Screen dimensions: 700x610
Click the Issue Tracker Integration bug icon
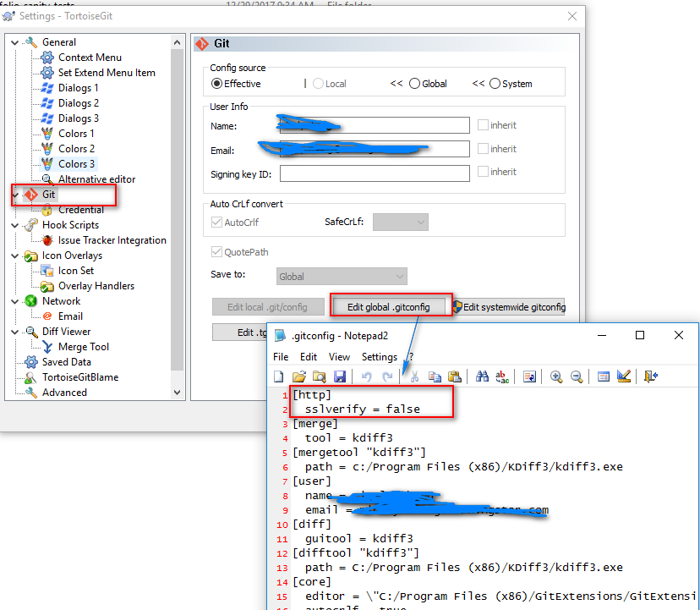[46, 240]
